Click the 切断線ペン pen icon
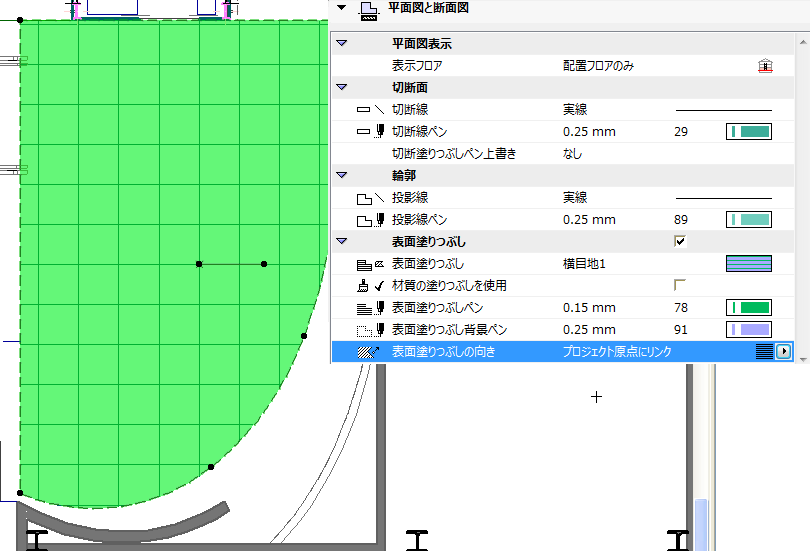Screen dimensions: 810x551 370,131
